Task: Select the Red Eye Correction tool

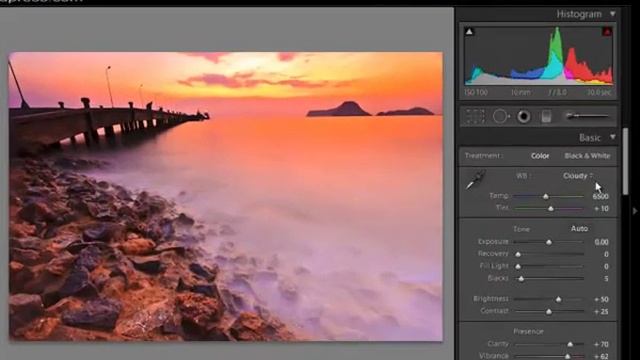Action: (x=524, y=117)
